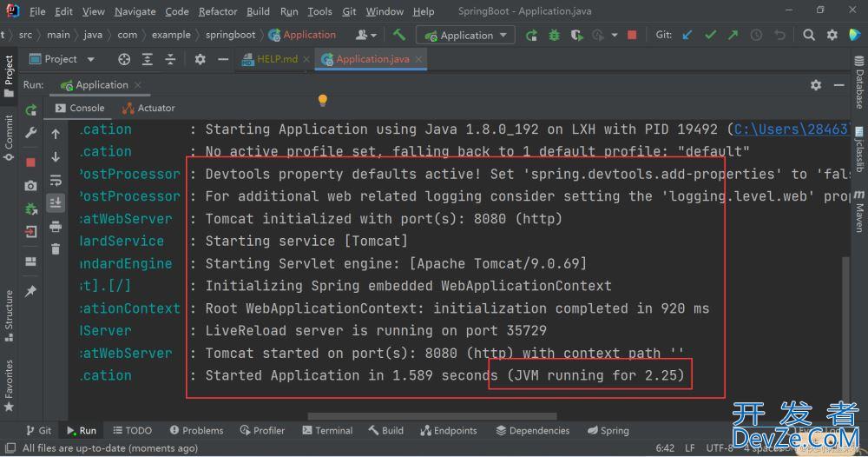The width and height of the screenshot is (868, 457).
Task: Rerun Application in Run panel sidebar
Action: click(x=31, y=110)
